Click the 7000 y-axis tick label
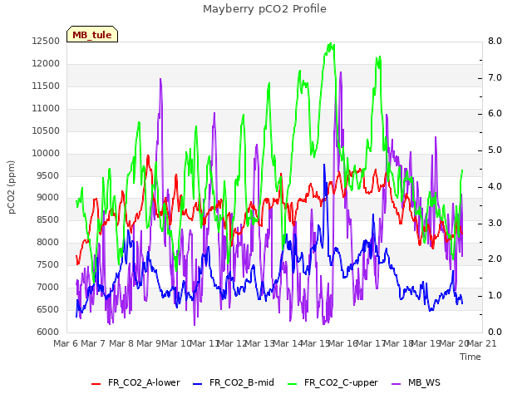Screen dimensions: 532x399 pyautogui.click(x=48, y=288)
